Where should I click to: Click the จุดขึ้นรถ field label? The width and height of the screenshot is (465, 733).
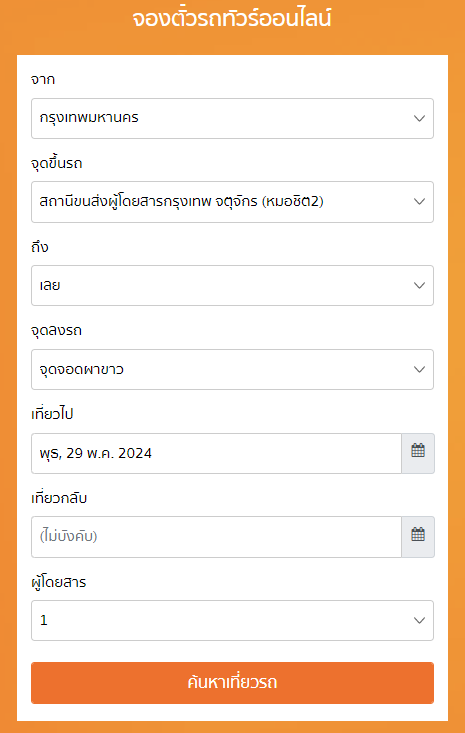(x=57, y=163)
